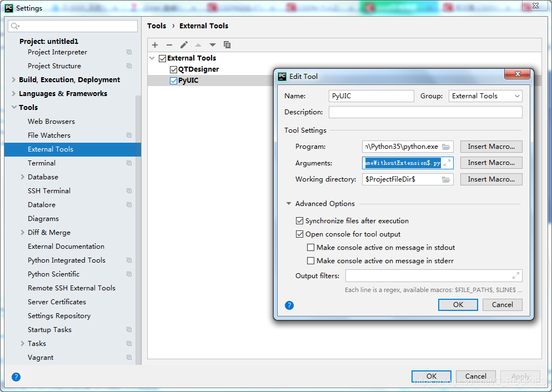
Task: Click project-level icon next to File Watchers
Action: (x=129, y=135)
